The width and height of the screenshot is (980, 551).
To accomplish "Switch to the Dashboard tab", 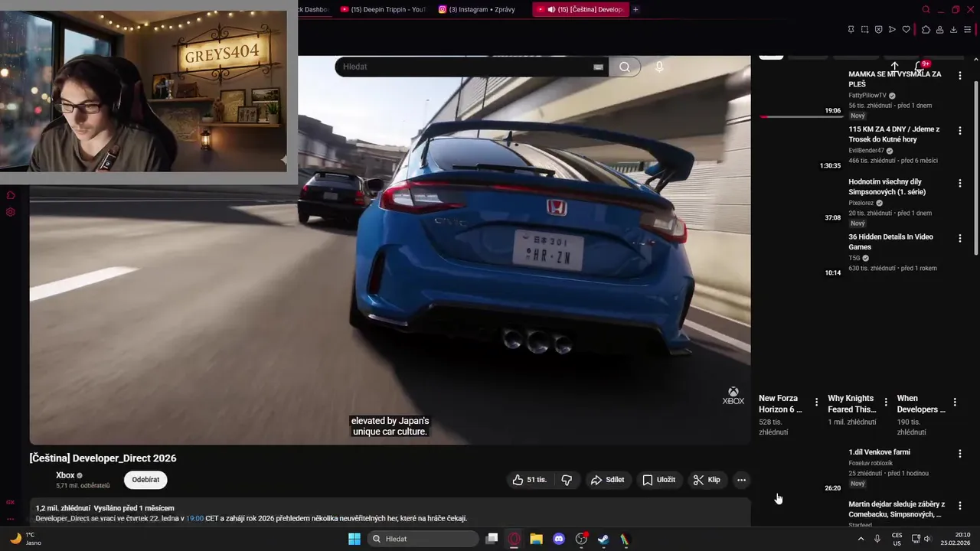I will [314, 9].
